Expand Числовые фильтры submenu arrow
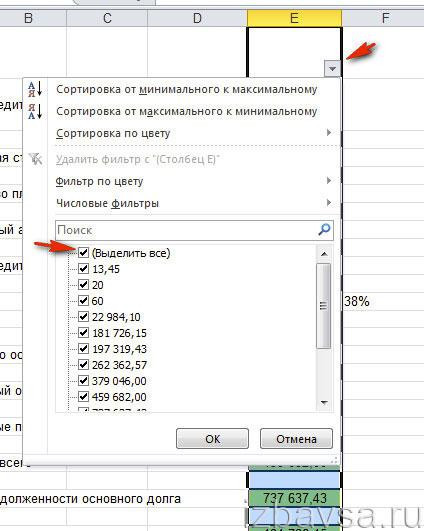 click(329, 203)
